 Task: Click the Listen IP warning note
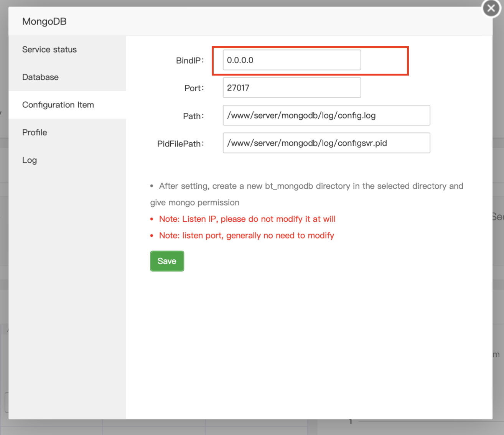click(x=247, y=219)
